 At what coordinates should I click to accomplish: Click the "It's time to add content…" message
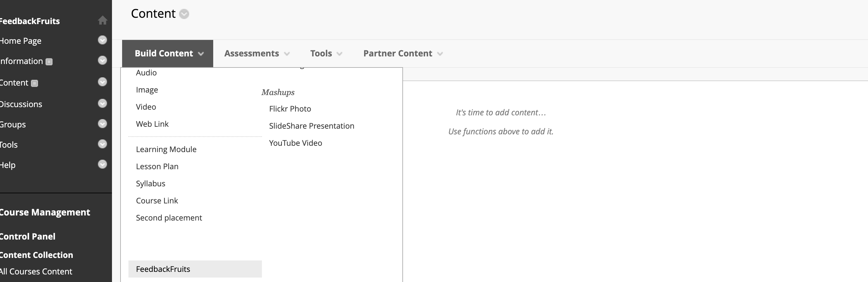coord(501,112)
